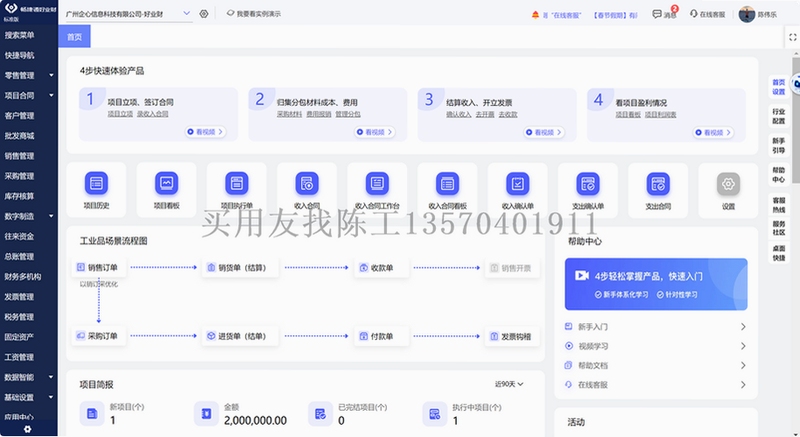Screen dimensions: 800x437
Task: Click the 采购订单 flowchart node
Action: point(98,336)
